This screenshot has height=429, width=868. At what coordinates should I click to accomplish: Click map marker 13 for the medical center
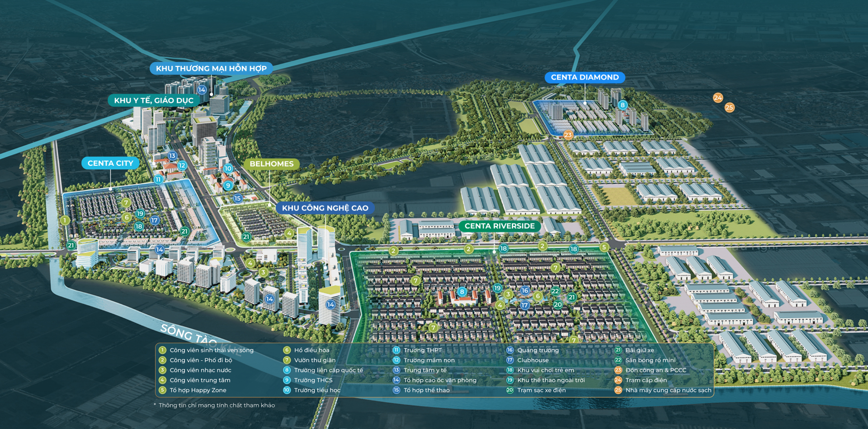point(172,156)
